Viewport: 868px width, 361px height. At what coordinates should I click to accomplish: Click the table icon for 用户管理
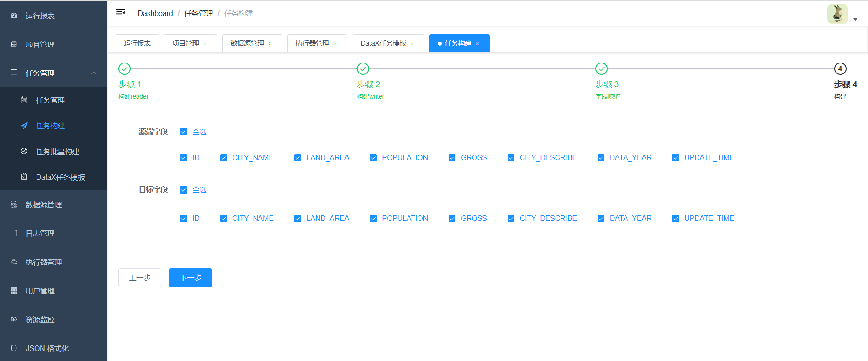tap(14, 291)
